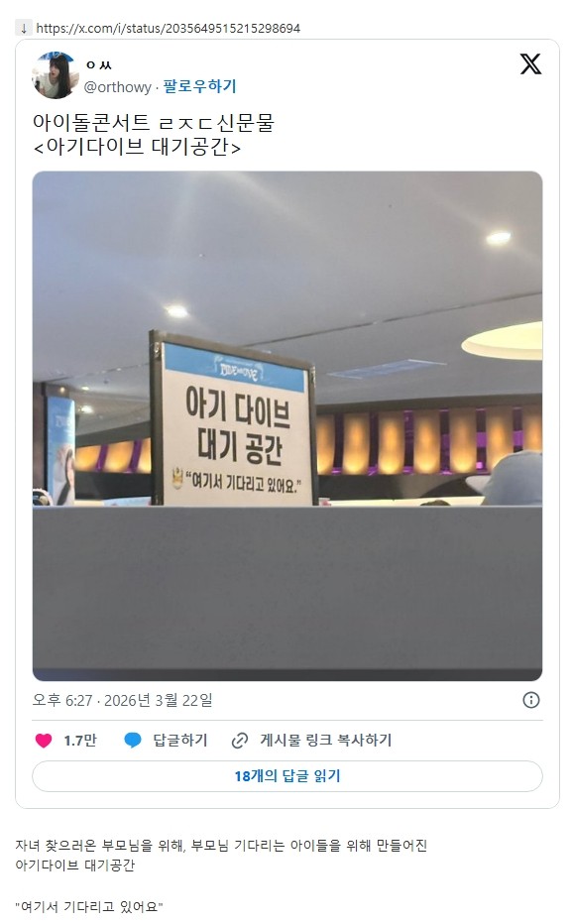
Task: Click 18개의 답글 읽기 button
Action: [x=287, y=776]
